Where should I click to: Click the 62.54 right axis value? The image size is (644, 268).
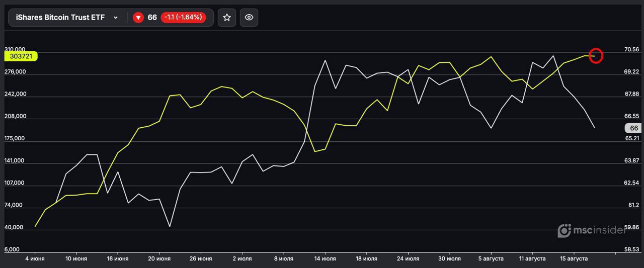631,183
